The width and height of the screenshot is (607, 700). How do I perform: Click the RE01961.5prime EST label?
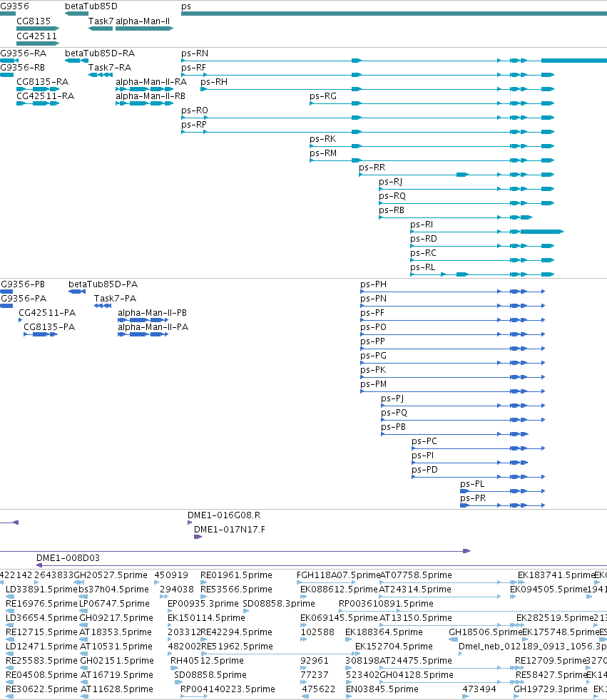236,575
